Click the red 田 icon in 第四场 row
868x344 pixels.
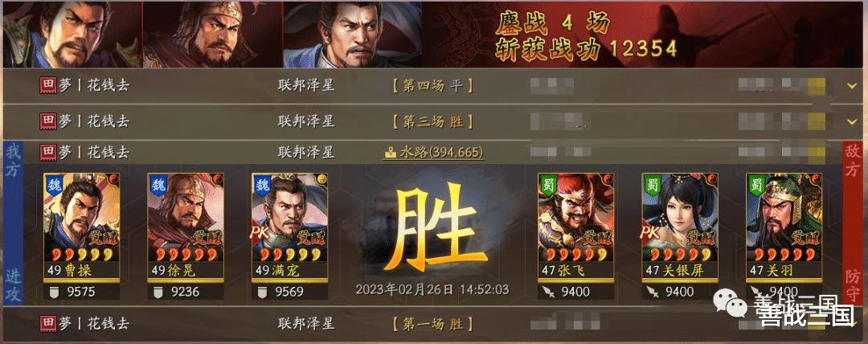pos(47,86)
